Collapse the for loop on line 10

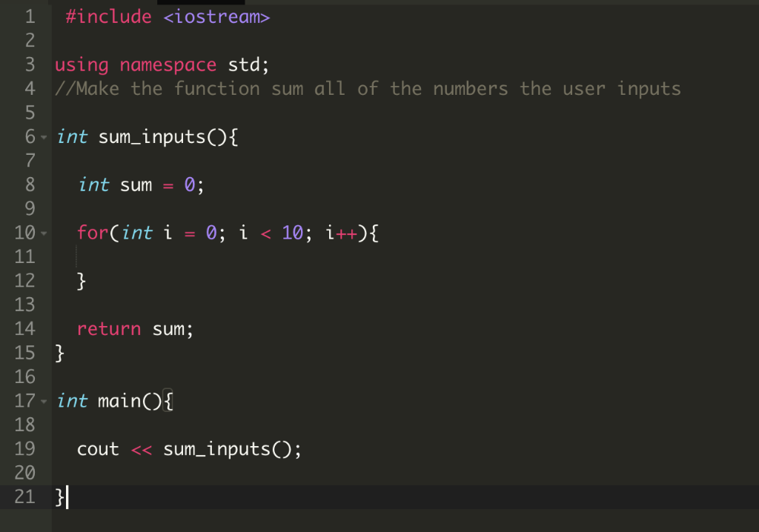pos(44,233)
